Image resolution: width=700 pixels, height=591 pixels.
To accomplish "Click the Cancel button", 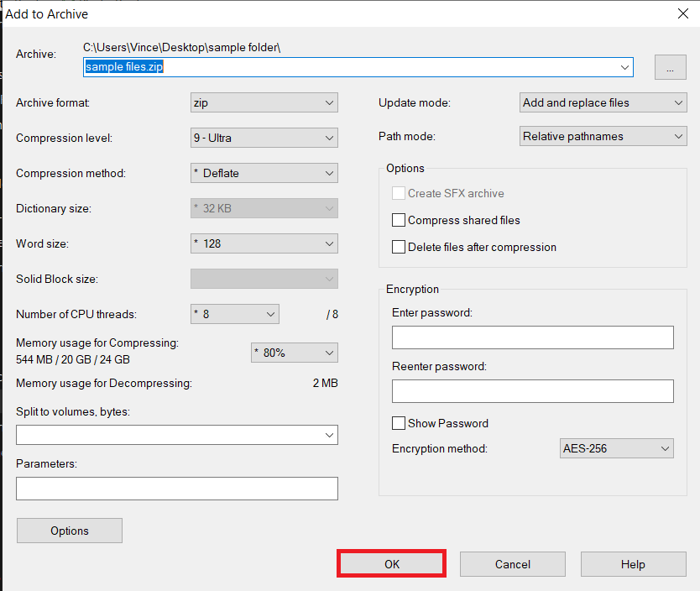I will click(x=512, y=563).
